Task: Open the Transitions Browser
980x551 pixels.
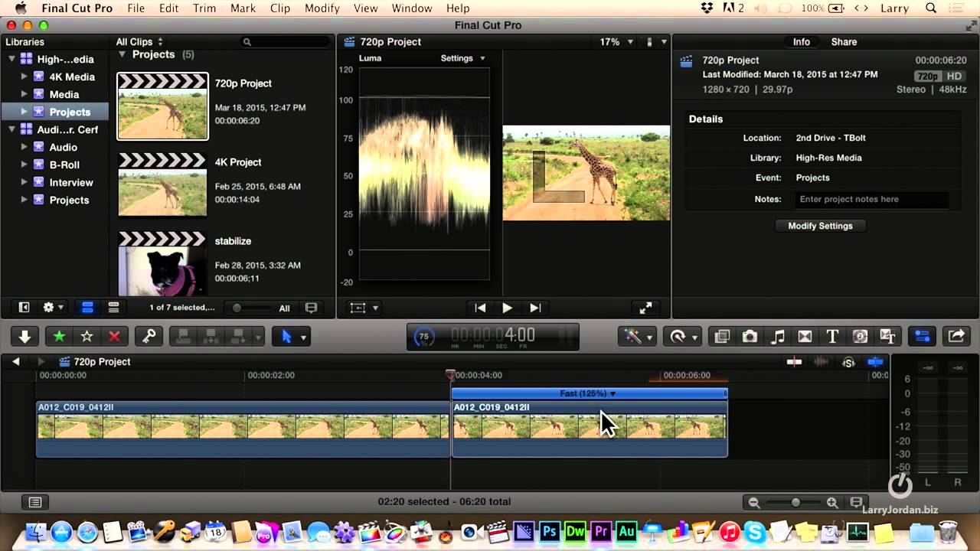Action: (x=805, y=336)
